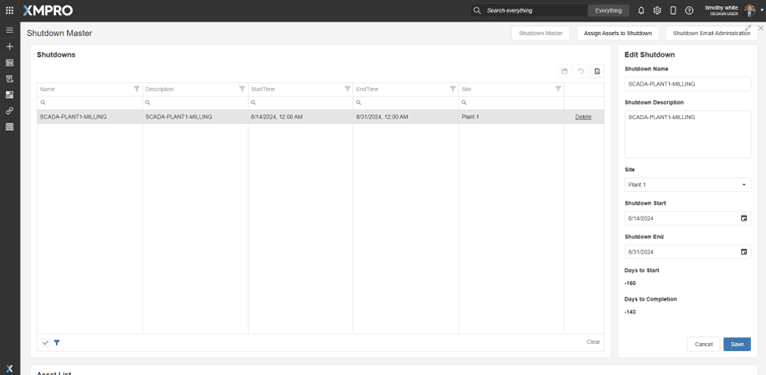Open the settings gear icon
766x375 pixels.
[x=657, y=10]
